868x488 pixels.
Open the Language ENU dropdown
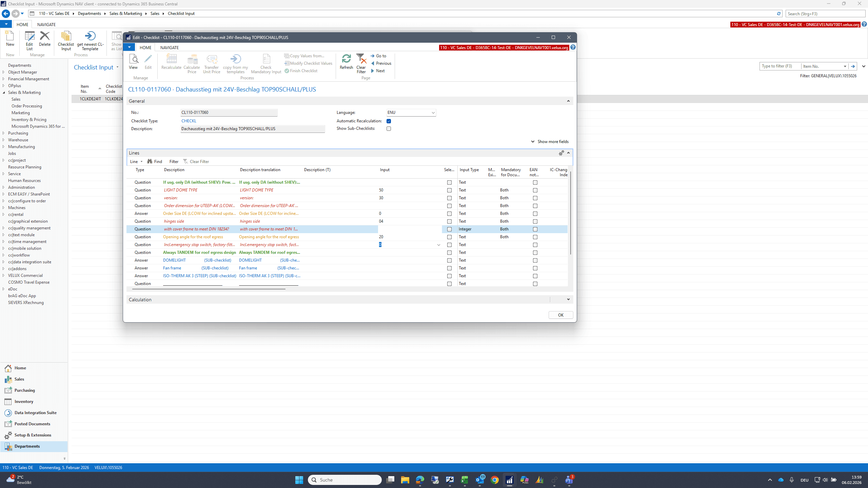(x=433, y=113)
